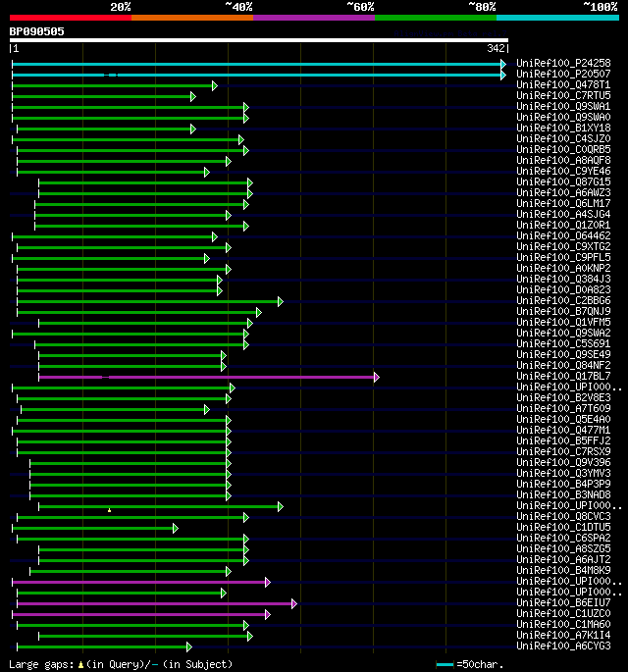
Task: Click label UniRef100_C7RSX9
Action: [x=563, y=451]
